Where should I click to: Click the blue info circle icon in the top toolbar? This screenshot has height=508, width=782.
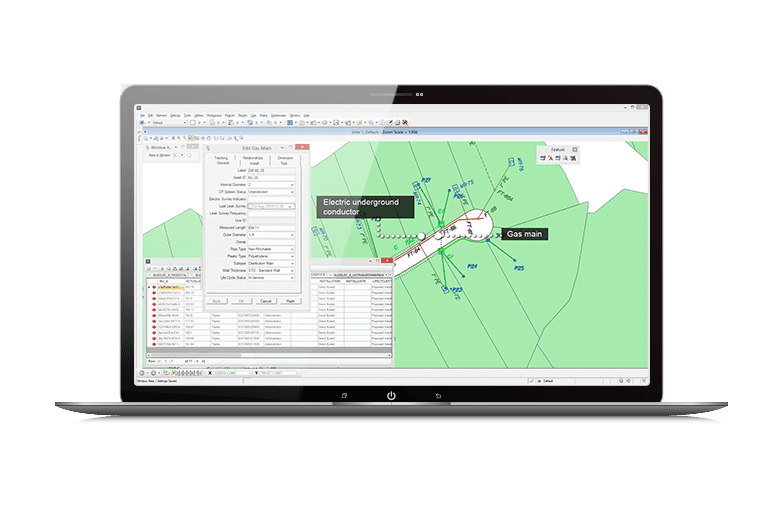click(383, 122)
